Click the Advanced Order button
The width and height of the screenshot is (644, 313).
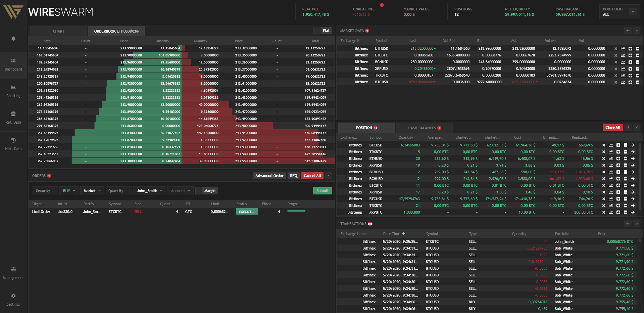click(269, 176)
